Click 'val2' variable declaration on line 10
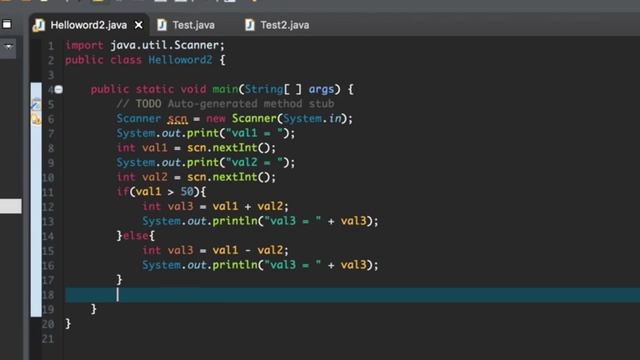640x360 pixels. [x=155, y=177]
